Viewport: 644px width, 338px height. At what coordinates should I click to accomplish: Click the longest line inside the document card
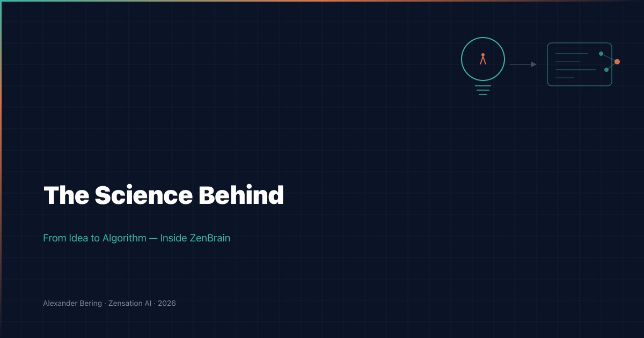click(x=575, y=70)
